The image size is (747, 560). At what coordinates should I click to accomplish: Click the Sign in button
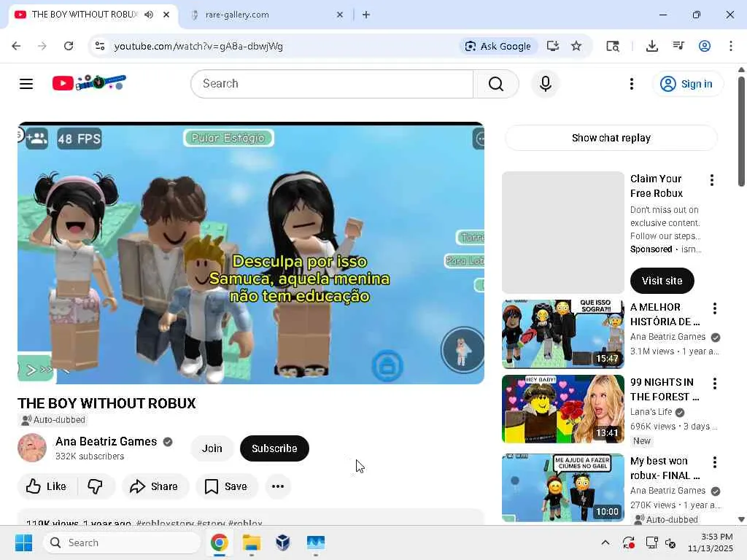click(x=687, y=84)
